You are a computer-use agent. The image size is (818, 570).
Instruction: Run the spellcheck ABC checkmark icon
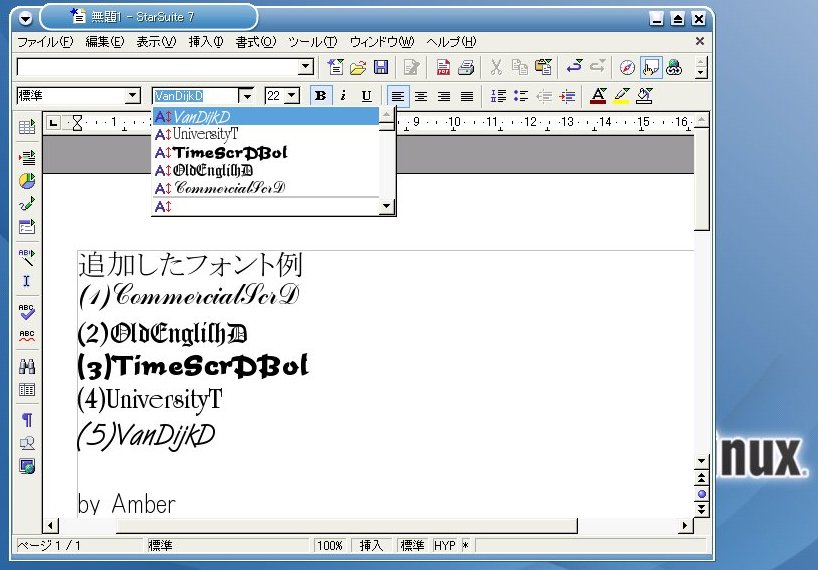point(27,312)
